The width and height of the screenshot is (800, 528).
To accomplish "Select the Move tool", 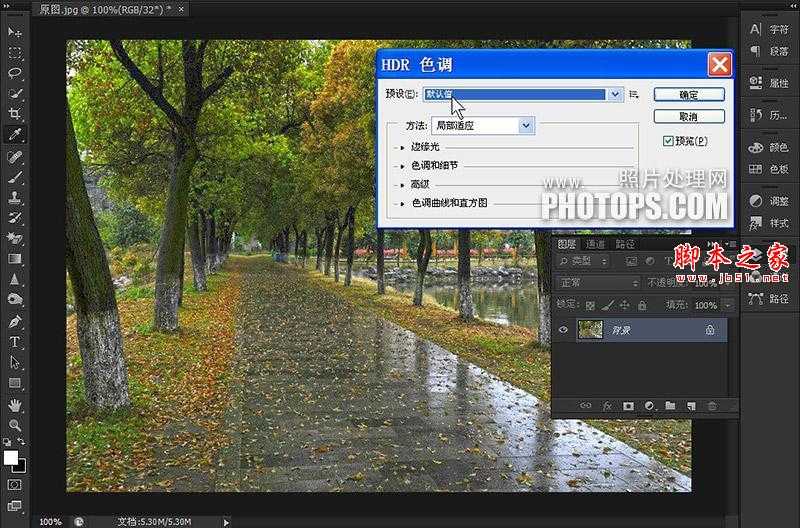I will 14,32.
